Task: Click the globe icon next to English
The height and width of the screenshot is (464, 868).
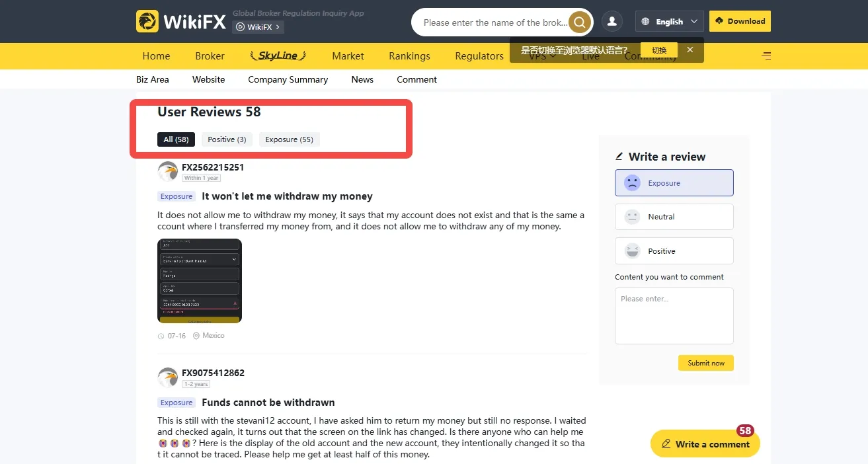Action: 646,22
